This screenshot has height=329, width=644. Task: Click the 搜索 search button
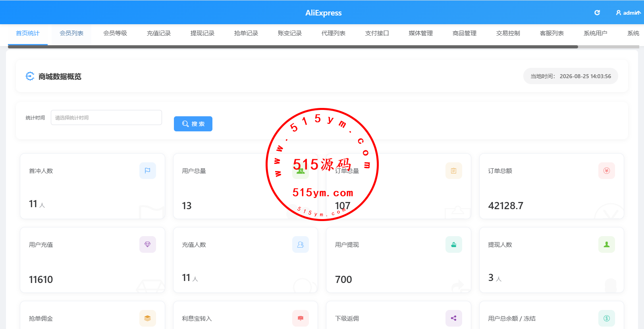click(193, 124)
